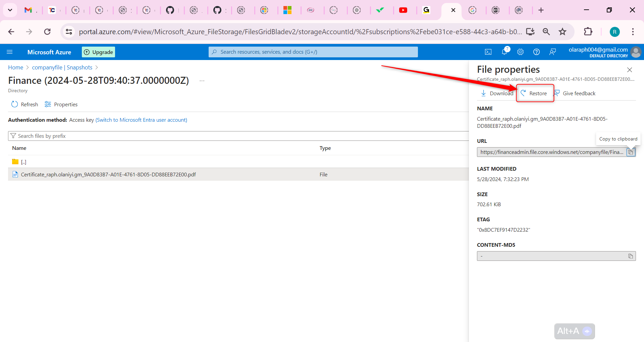Open the Azure help and support icon

tap(537, 52)
